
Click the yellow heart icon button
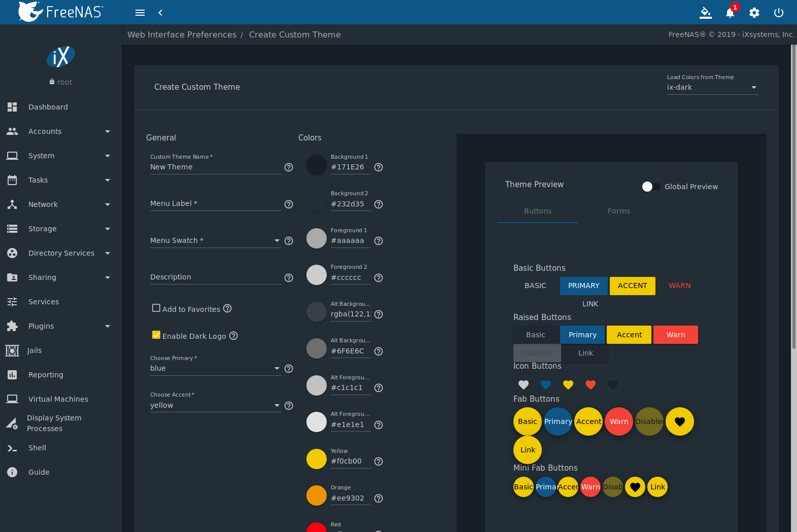tap(568, 385)
